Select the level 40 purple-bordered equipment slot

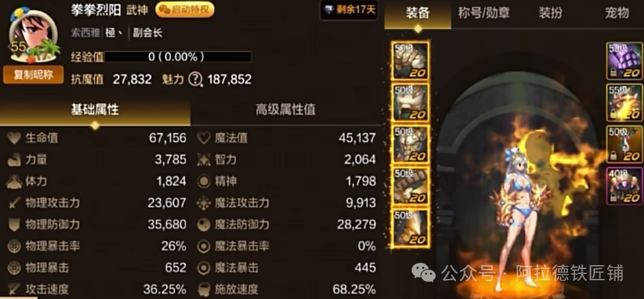[625, 186]
